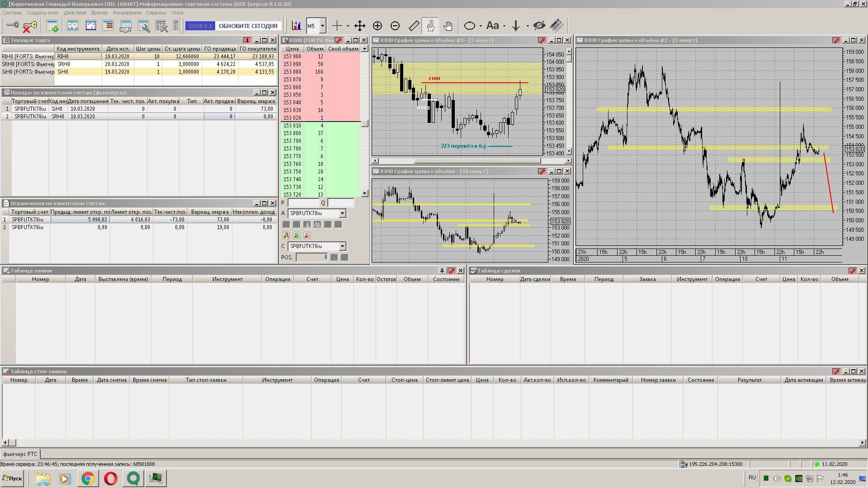Switch to the фьючерс РТС tab
The height and width of the screenshot is (488, 868).
tap(20, 454)
